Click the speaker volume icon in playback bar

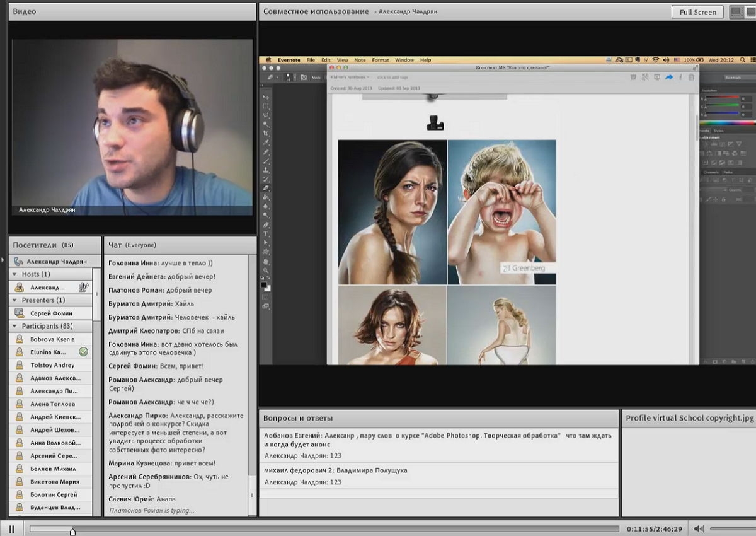coord(699,528)
